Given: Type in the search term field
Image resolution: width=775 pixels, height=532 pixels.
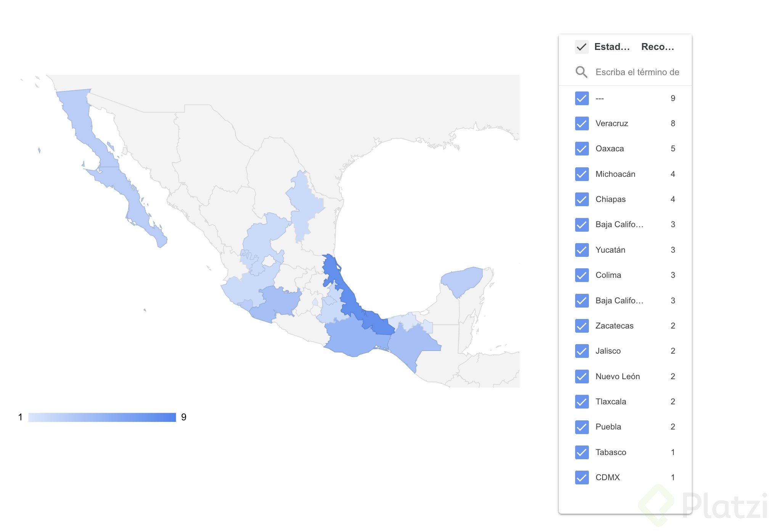Looking at the screenshot, I should 637,72.
